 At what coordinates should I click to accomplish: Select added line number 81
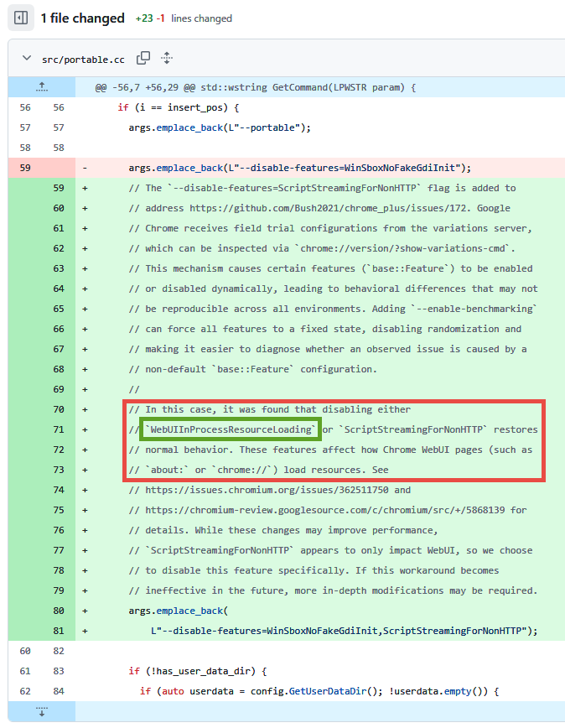coord(58,631)
